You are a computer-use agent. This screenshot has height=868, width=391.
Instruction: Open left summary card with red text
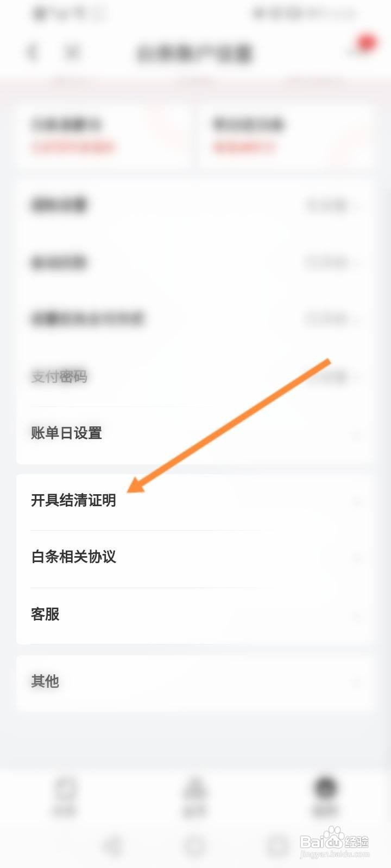(103, 136)
